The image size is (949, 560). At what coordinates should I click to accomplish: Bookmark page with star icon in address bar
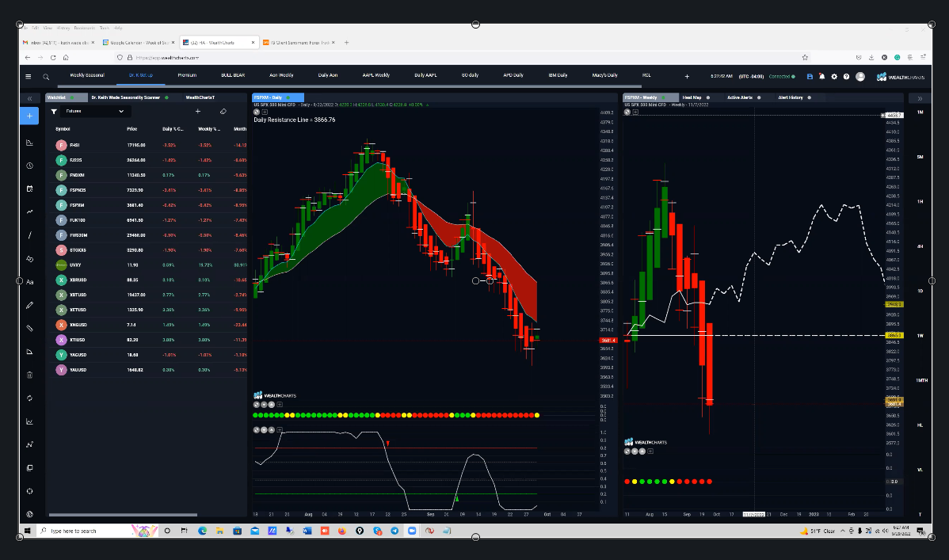pos(805,58)
